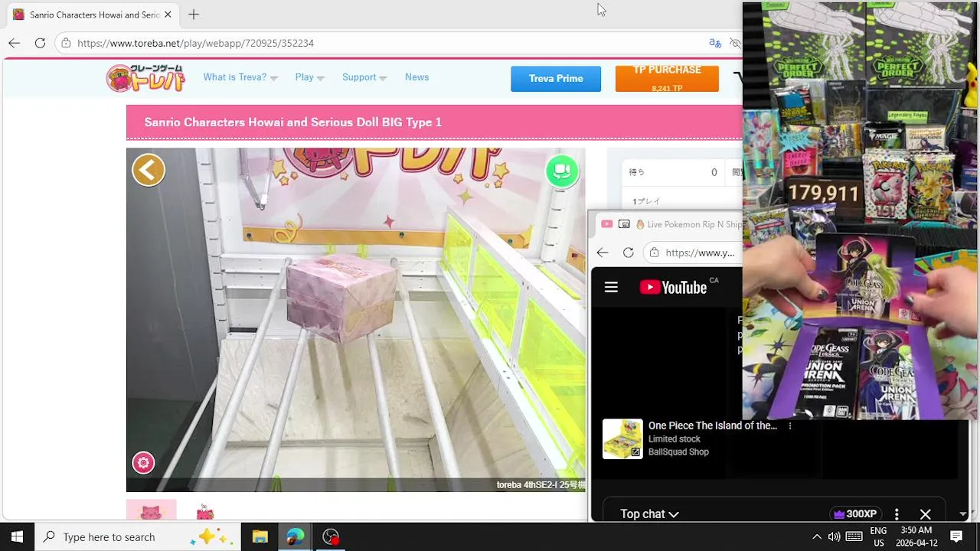Click the TP PURCHASE button
Image resolution: width=980 pixels, height=551 pixels.
click(667, 78)
